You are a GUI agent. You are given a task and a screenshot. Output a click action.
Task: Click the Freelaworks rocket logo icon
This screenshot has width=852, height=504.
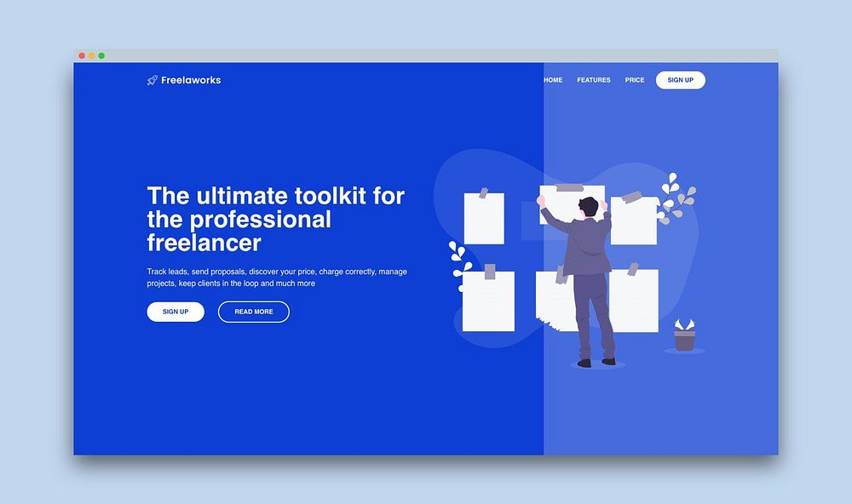pyautogui.click(x=153, y=80)
